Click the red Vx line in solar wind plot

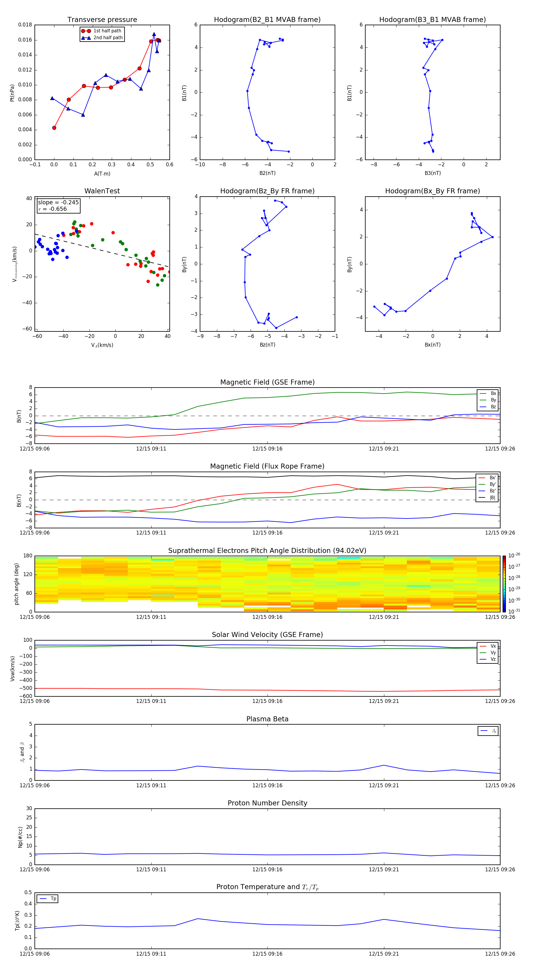tap(267, 690)
